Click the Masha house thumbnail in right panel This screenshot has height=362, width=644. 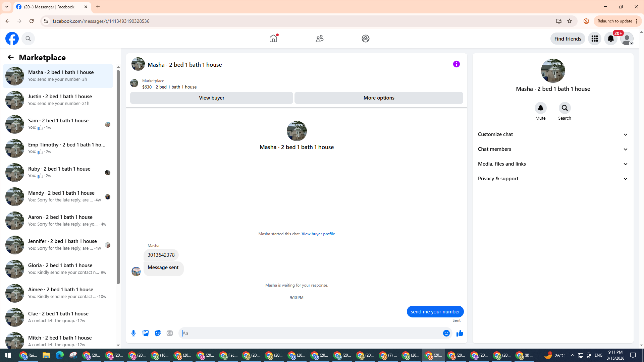click(x=553, y=71)
